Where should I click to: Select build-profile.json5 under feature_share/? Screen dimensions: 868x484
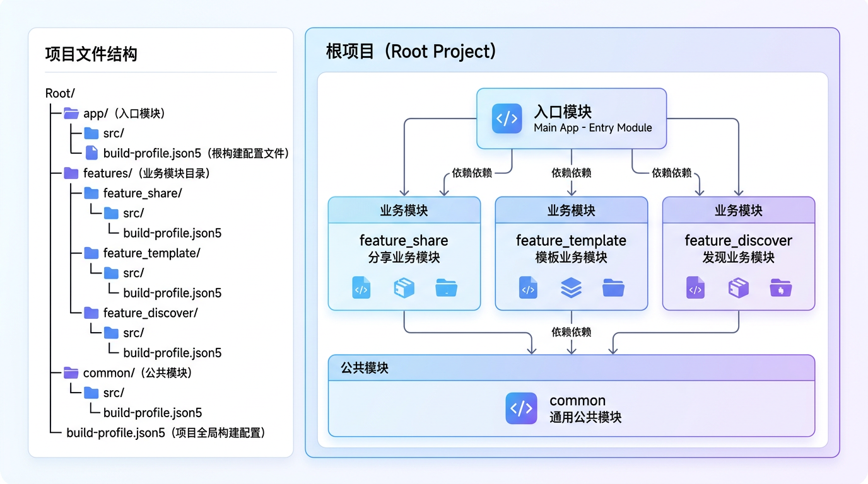point(172,233)
